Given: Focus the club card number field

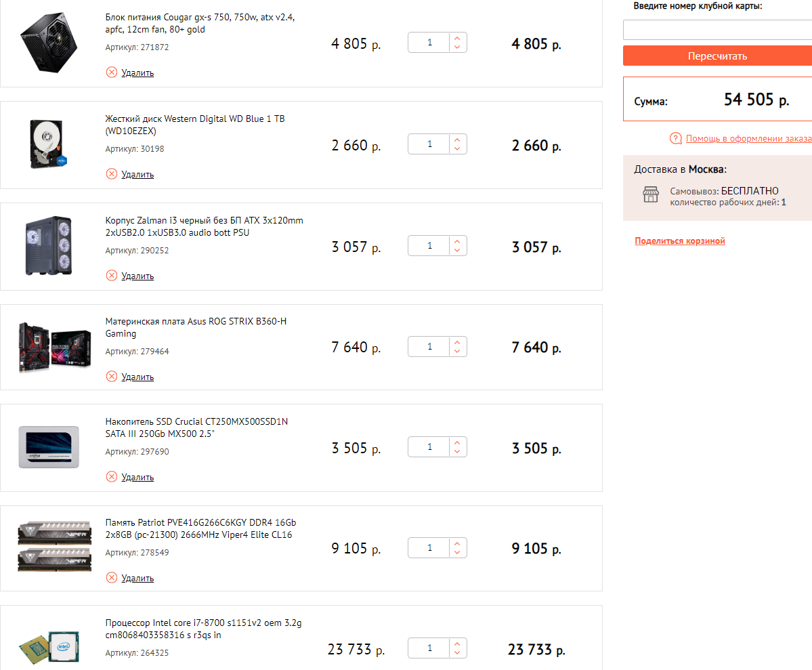Looking at the screenshot, I should coord(717,30).
